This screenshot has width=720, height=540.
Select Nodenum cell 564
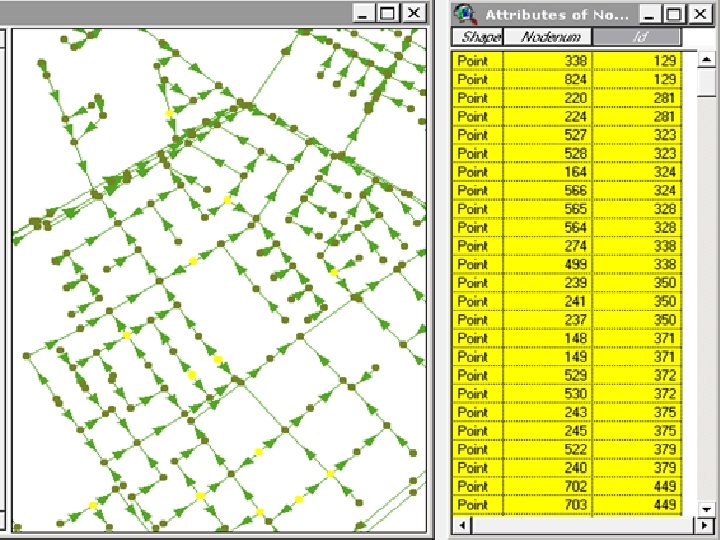coord(548,227)
